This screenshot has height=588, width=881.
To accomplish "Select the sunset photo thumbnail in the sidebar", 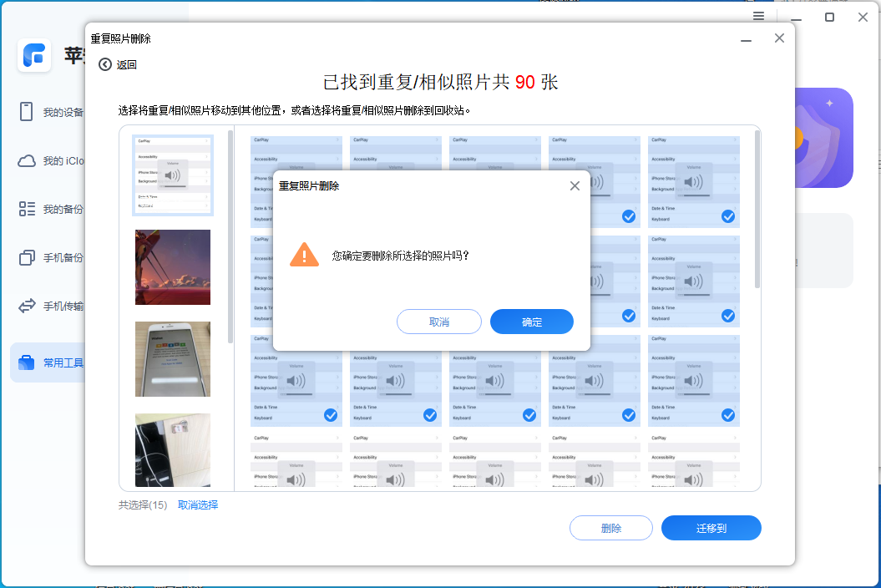I will pos(173,267).
